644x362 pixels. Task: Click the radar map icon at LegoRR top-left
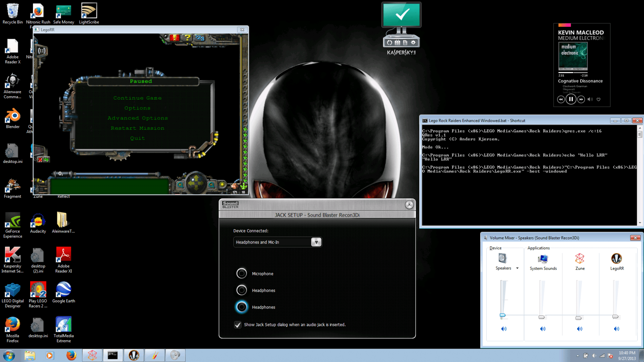42,51
